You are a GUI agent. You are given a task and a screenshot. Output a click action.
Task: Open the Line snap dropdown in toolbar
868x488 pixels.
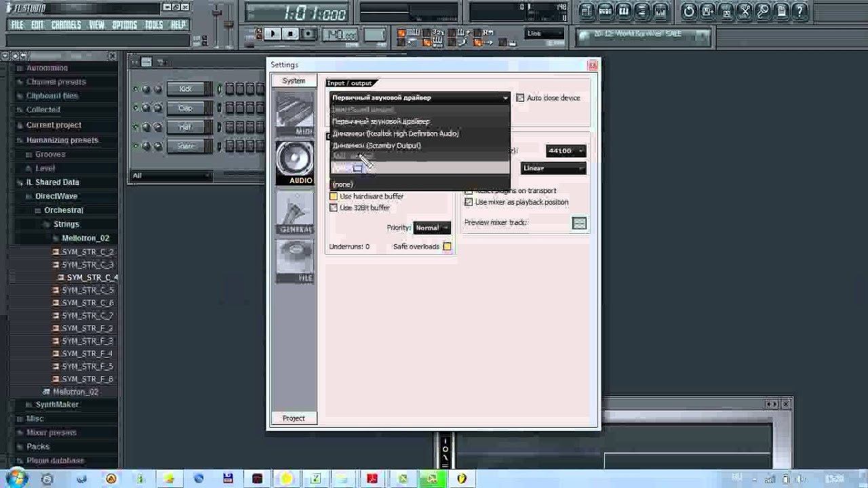point(545,33)
